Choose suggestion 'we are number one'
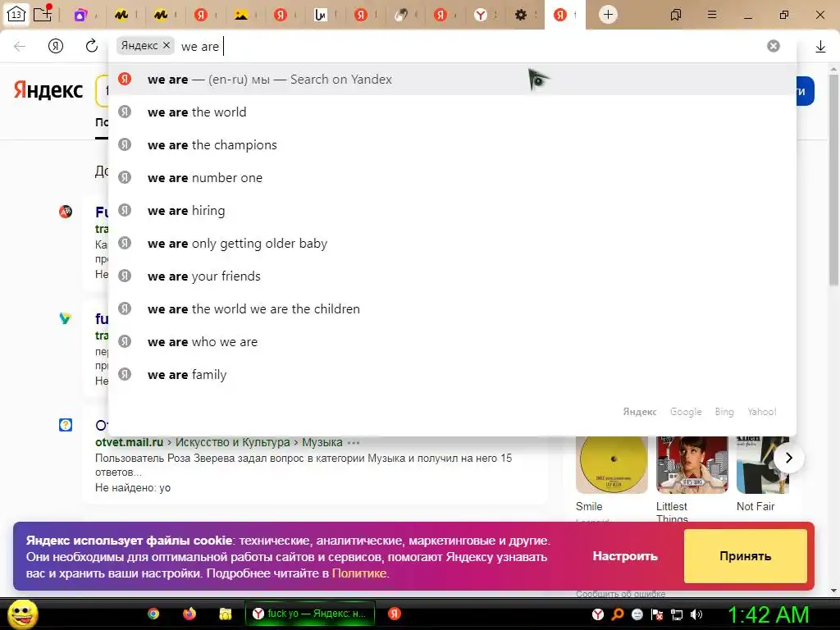840x630 pixels. (x=452, y=177)
